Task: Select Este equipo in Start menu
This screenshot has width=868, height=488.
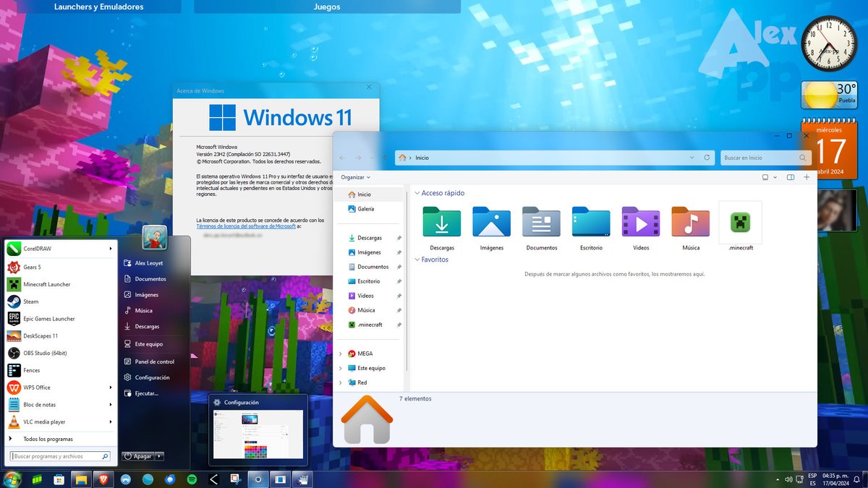Action: pyautogui.click(x=149, y=344)
